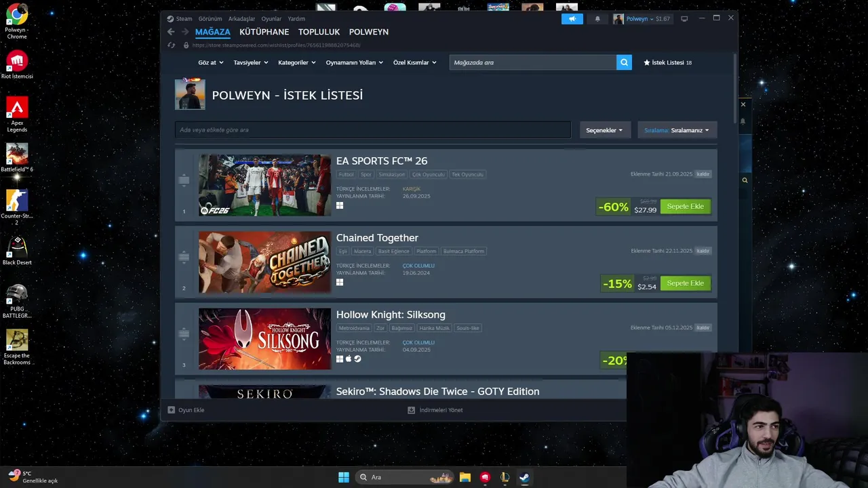Open Riot İstemcisi desktop icon
868x488 pixels.
17,64
